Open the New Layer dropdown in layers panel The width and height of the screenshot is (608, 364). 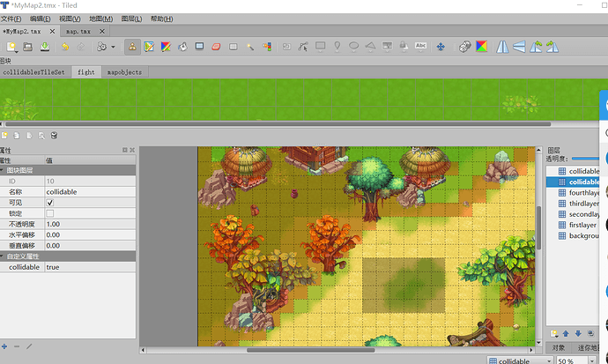click(554, 333)
